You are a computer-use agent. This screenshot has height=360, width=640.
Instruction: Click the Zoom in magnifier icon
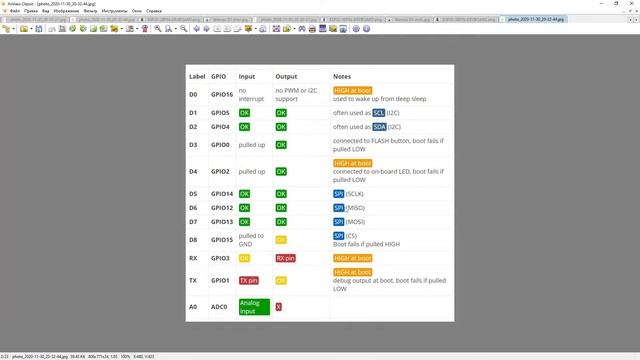(x=158, y=29)
